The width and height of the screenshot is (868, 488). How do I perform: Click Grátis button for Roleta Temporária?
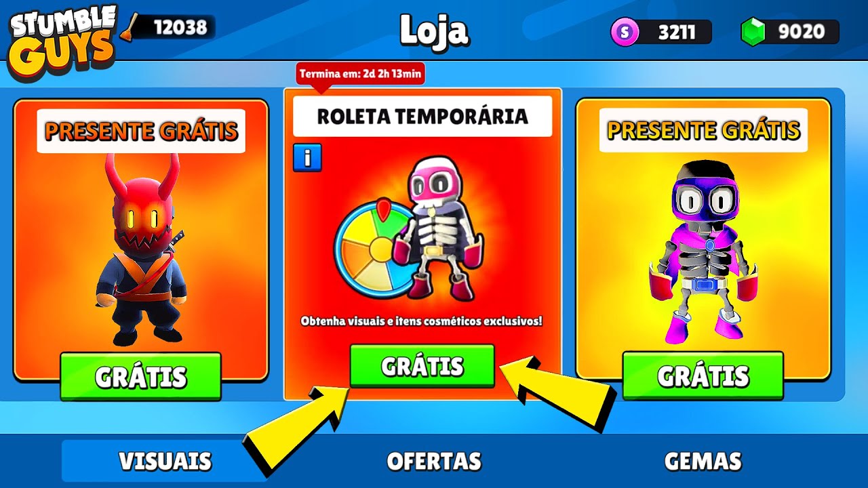[x=422, y=366]
